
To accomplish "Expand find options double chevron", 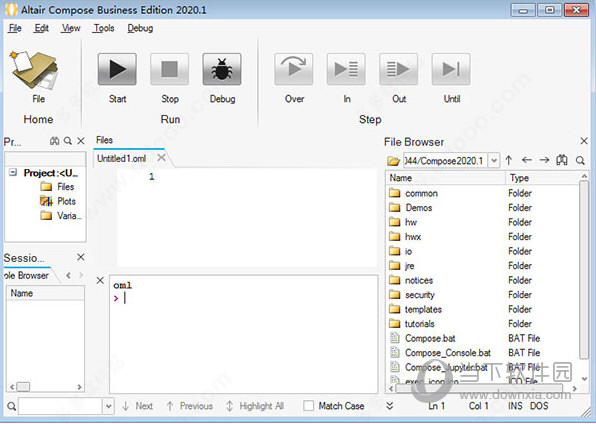I will pyautogui.click(x=390, y=406).
